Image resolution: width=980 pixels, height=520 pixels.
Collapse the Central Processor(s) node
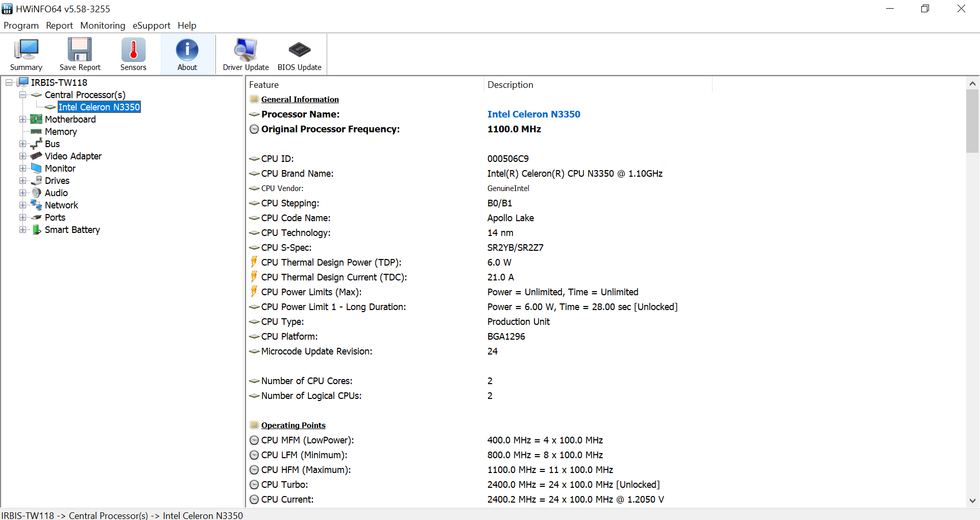[22, 94]
